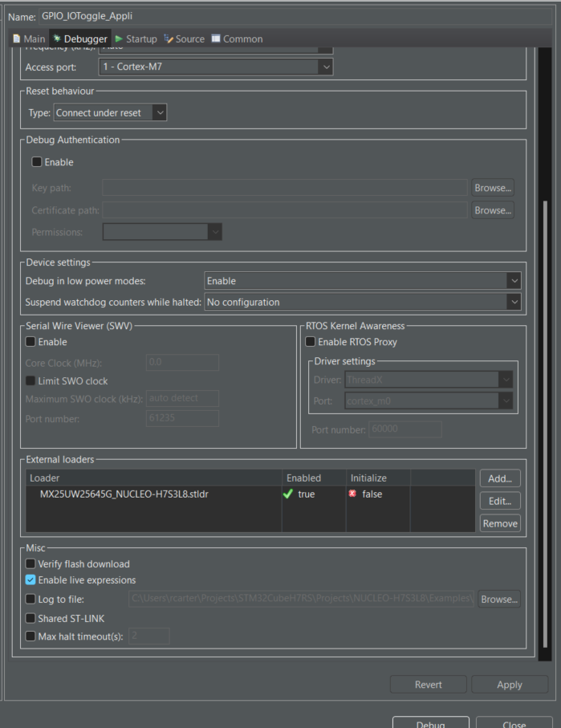Image resolution: width=561 pixels, height=728 pixels.
Task: Remove the selected external loader
Action: click(x=500, y=523)
